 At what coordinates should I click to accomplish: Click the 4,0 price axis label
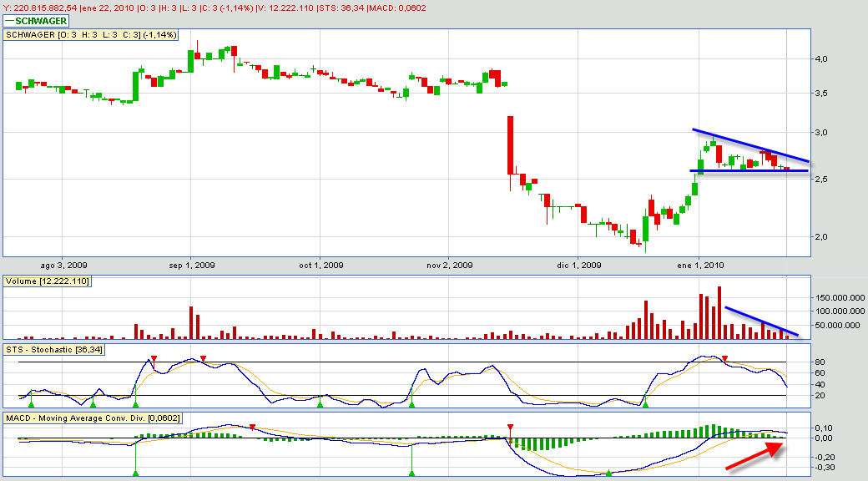point(824,58)
